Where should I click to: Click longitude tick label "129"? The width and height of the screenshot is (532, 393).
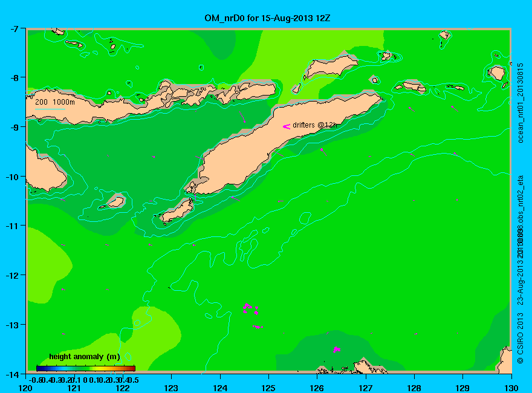tap(463, 388)
